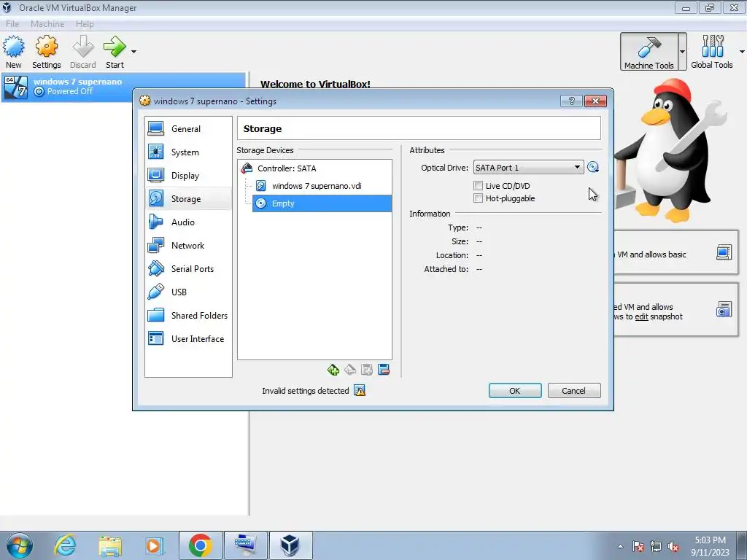747x560 pixels.
Task: Open the System settings category
Action: [188, 152]
